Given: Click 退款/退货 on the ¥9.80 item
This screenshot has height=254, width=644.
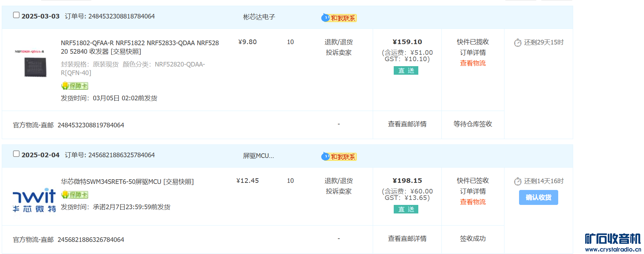Looking at the screenshot, I should pyautogui.click(x=339, y=42).
